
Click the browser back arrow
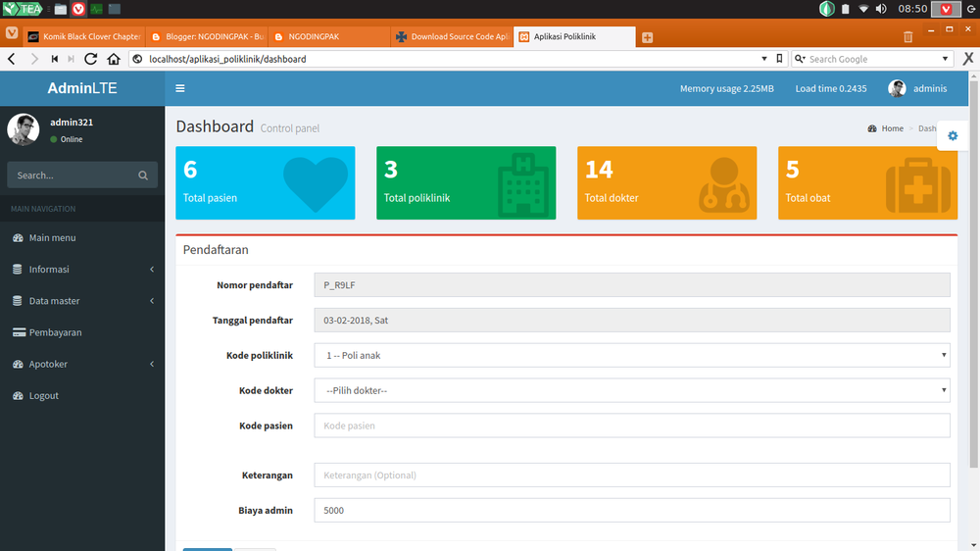[11, 59]
